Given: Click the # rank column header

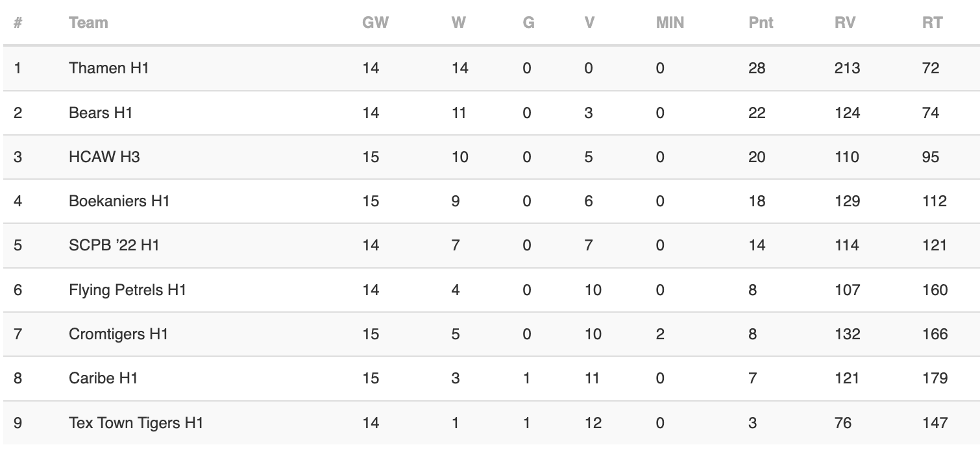Looking at the screenshot, I should coord(18,23).
